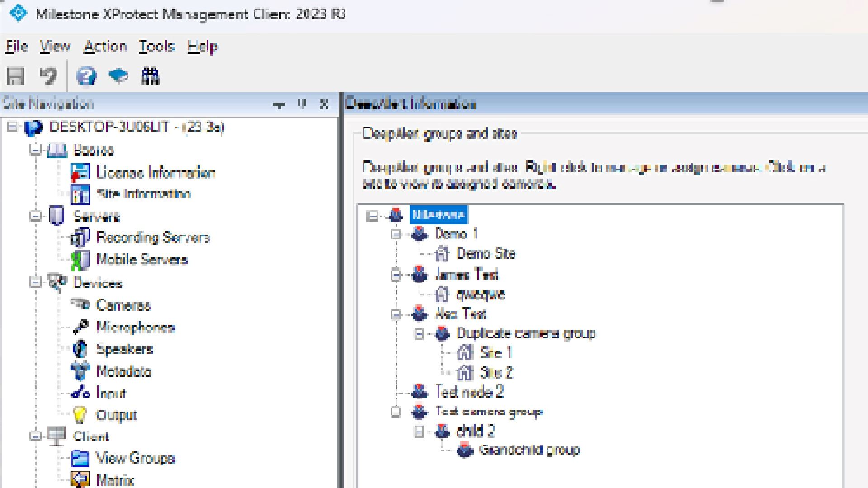This screenshot has width=868, height=488.
Task: Open Site Navigation pane dropdown arrow
Action: click(x=278, y=105)
